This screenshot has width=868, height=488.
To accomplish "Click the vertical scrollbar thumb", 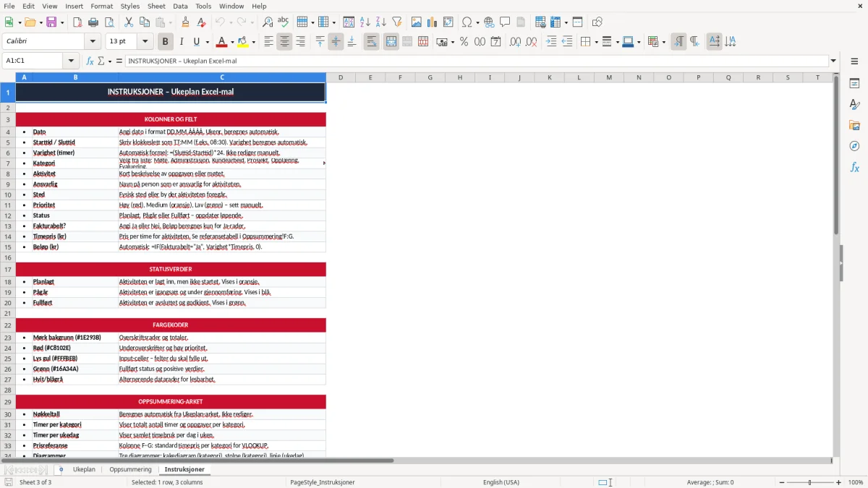I will (836, 156).
